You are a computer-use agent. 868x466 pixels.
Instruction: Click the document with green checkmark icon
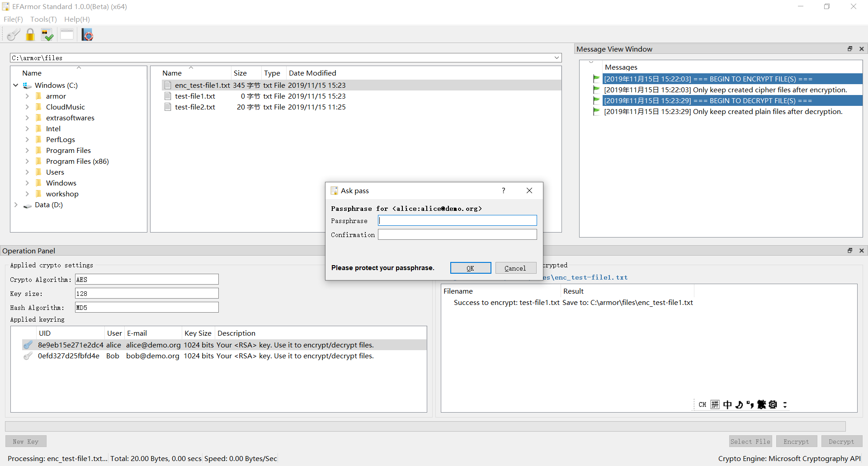[47, 34]
